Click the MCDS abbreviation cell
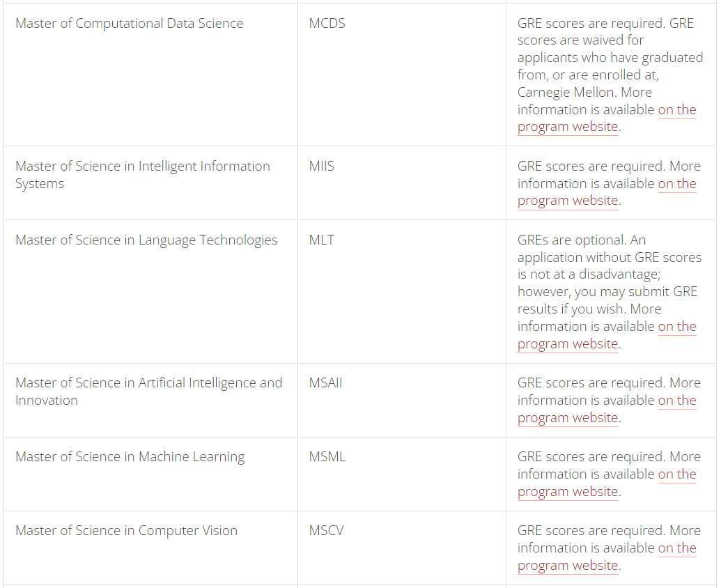 (x=327, y=23)
